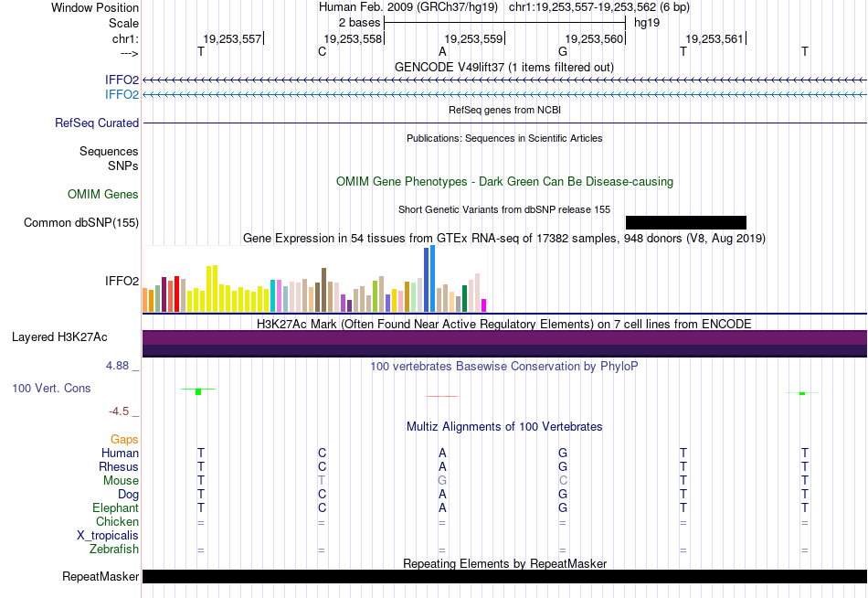Image resolution: width=868 pixels, height=598 pixels.
Task: Click the G base in the reference sequence row
Action: 563,51
